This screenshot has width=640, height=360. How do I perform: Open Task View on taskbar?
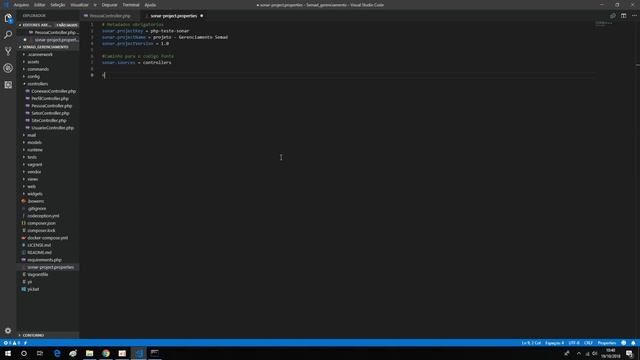point(40,353)
